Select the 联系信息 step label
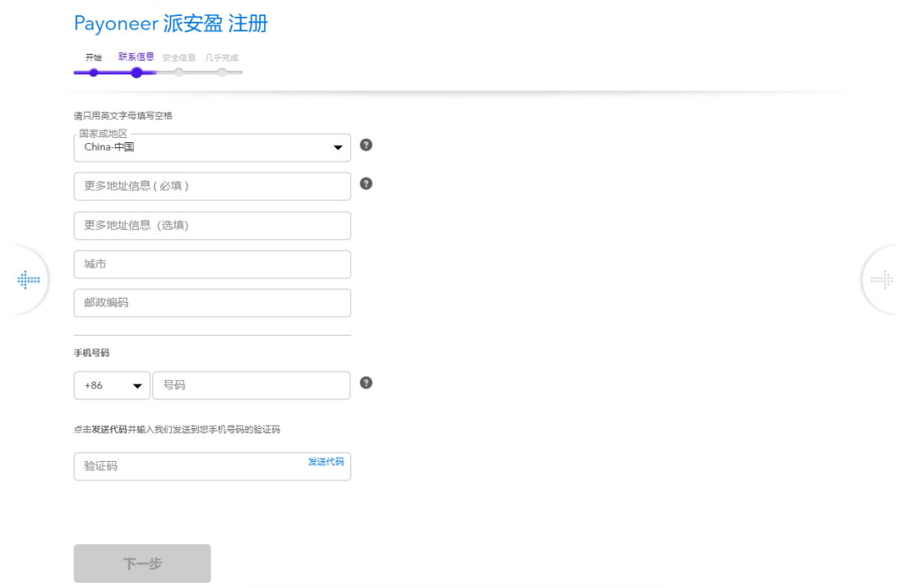 (x=136, y=57)
